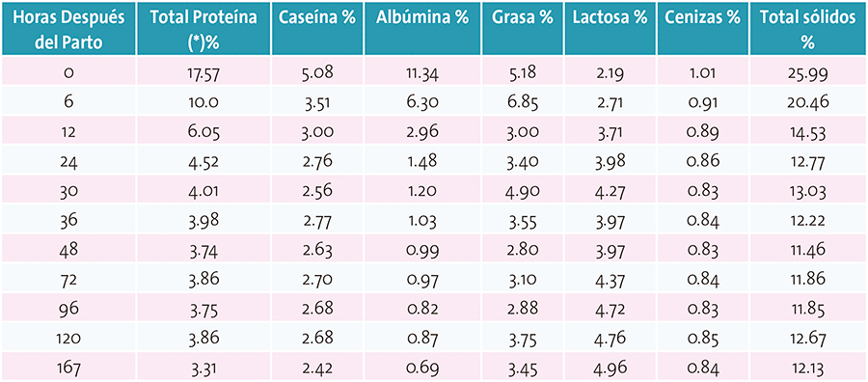Select the total solids value 14.53
Image resolution: width=868 pixels, height=382 pixels.
click(807, 132)
